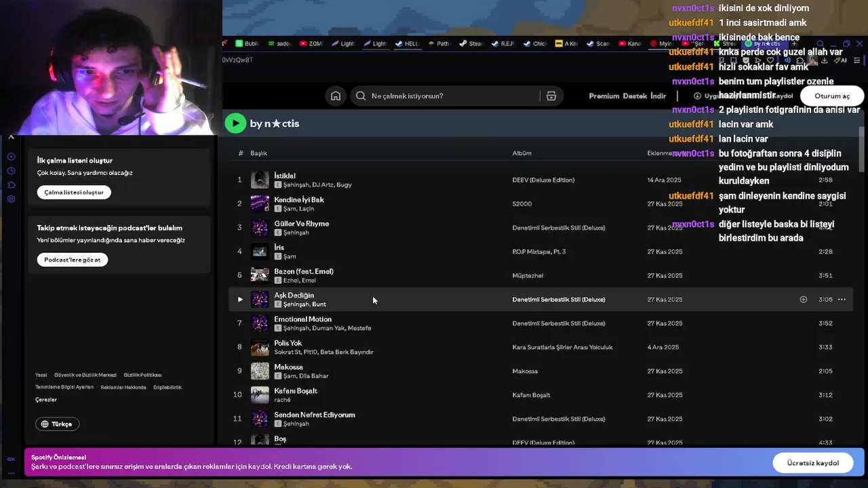
Task: Open more options for Aşk Dediğin track
Action: [842, 299]
